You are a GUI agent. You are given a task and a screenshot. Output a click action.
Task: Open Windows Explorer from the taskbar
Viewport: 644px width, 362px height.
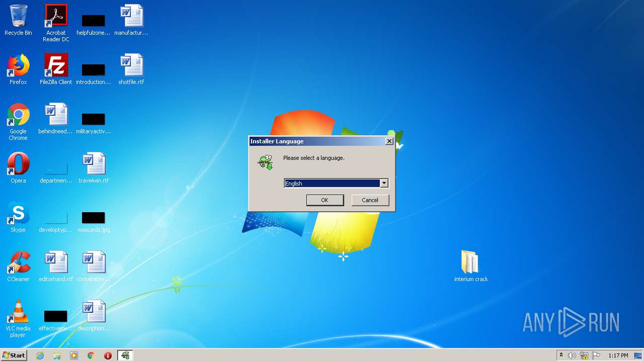pos(57,355)
